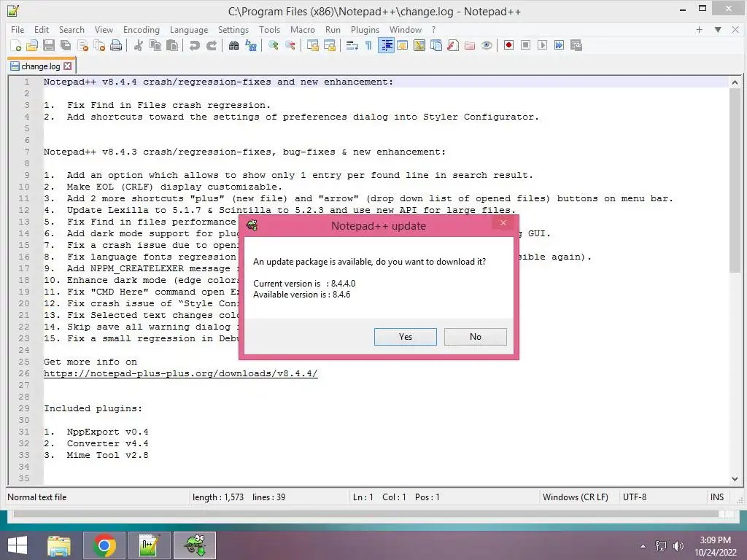Click the Start Recording macro icon

508,45
